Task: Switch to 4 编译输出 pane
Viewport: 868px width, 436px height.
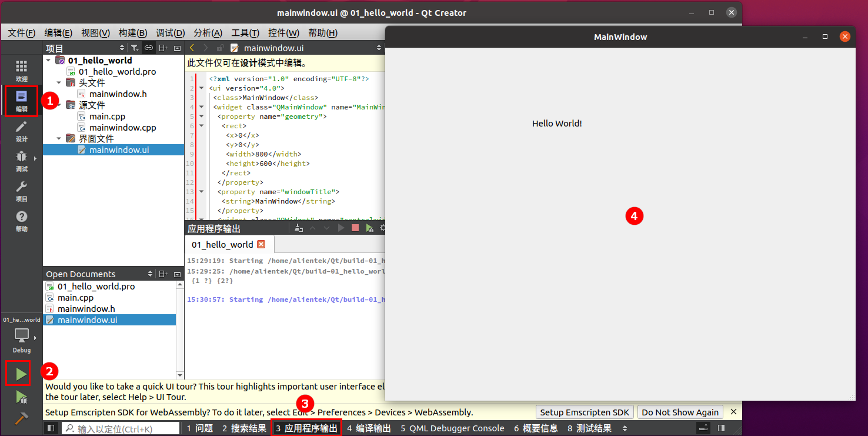Action: coord(369,428)
